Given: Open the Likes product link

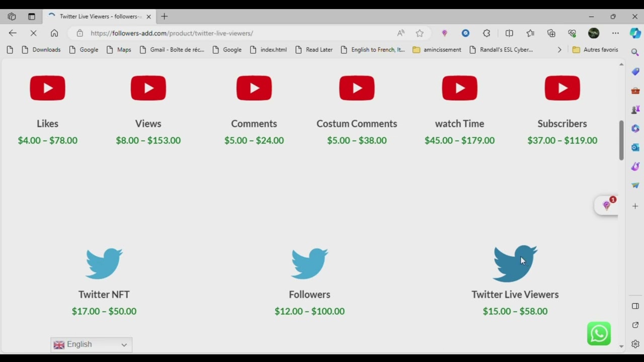Looking at the screenshot, I should 47,124.
